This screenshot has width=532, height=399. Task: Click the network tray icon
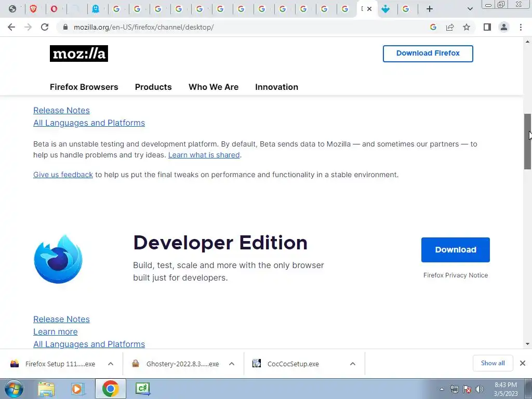pos(454,389)
